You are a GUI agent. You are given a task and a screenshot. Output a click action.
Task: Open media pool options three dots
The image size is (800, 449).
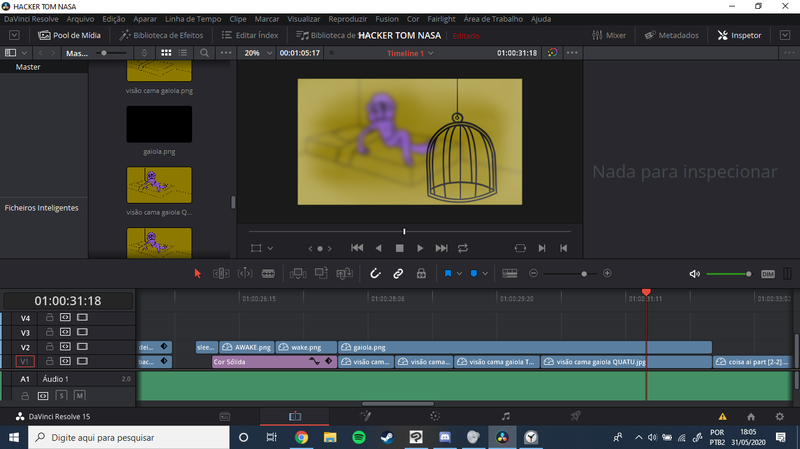pos(226,53)
